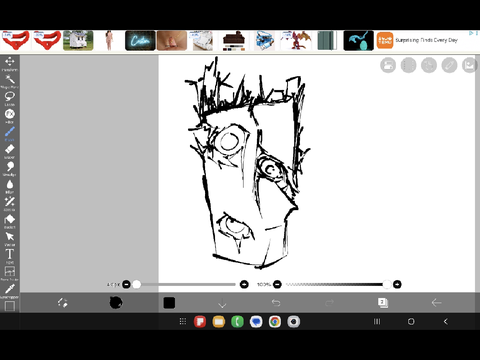
Task: Toggle brush/eraser switch in bottom bar
Action: pos(62,303)
